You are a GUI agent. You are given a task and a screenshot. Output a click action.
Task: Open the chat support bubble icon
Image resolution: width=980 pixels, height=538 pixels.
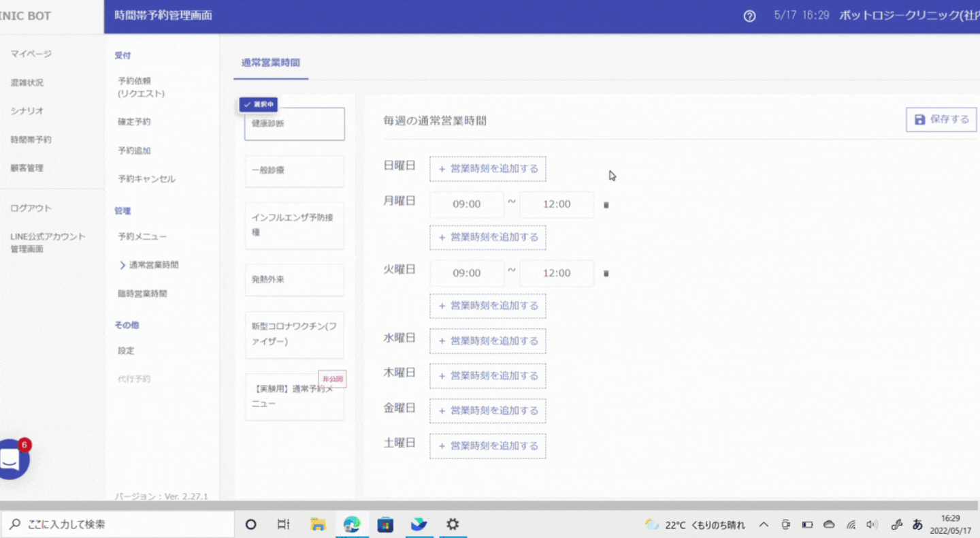pyautogui.click(x=11, y=460)
